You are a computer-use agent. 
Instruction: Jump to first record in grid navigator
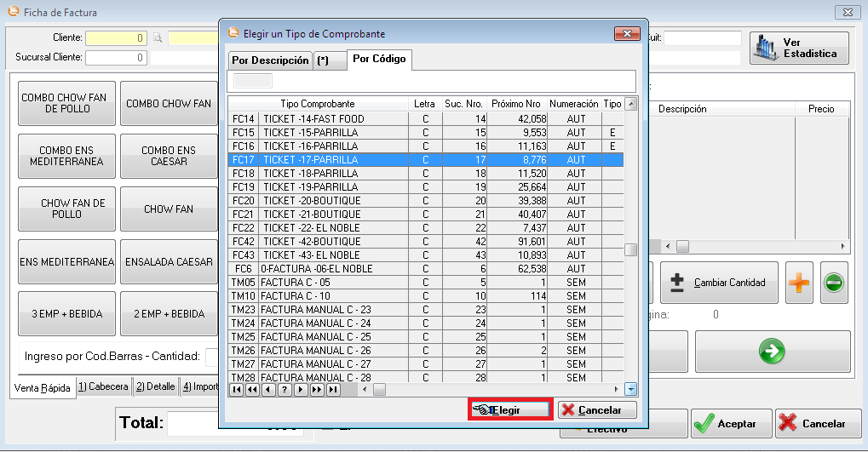tap(237, 390)
